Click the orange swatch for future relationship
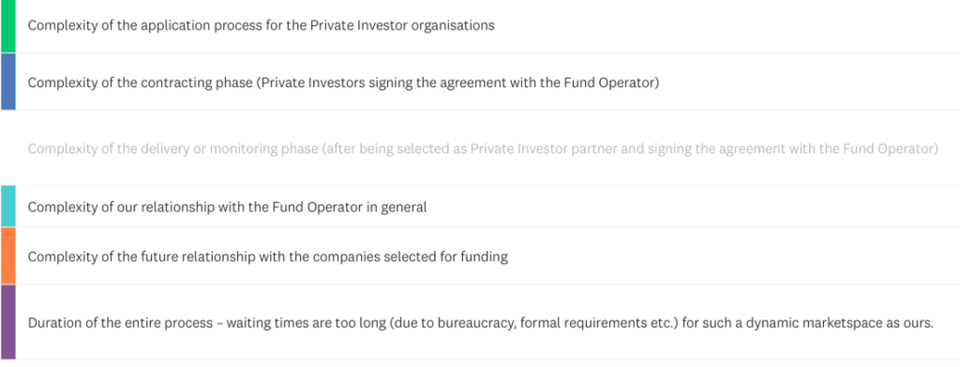The height and width of the screenshot is (367, 960). pos(8,255)
